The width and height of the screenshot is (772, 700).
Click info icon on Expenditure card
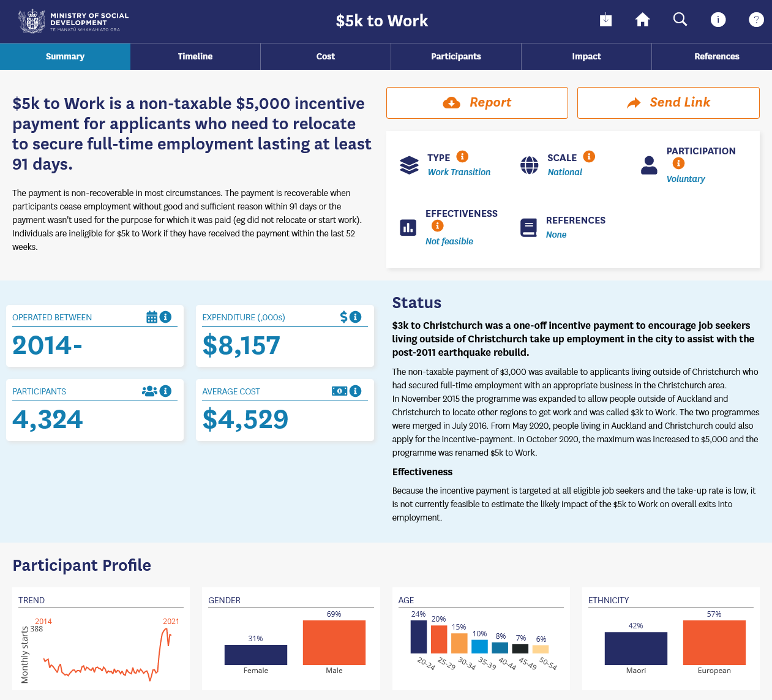355,317
